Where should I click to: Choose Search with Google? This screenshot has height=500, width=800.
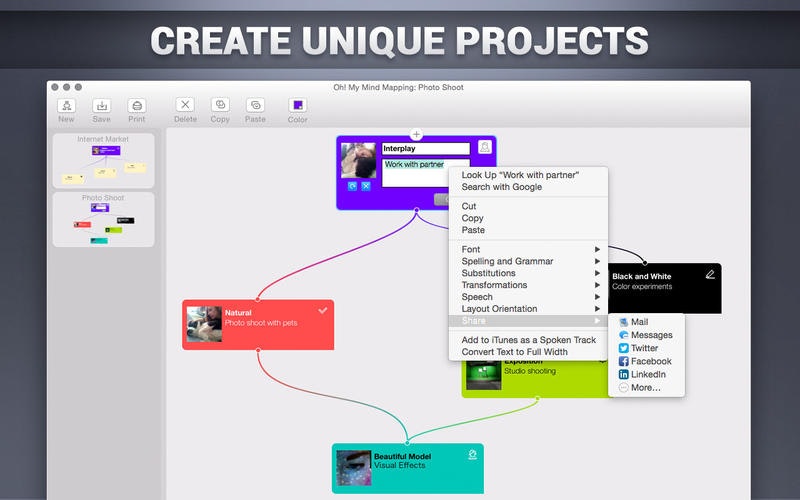528,187
